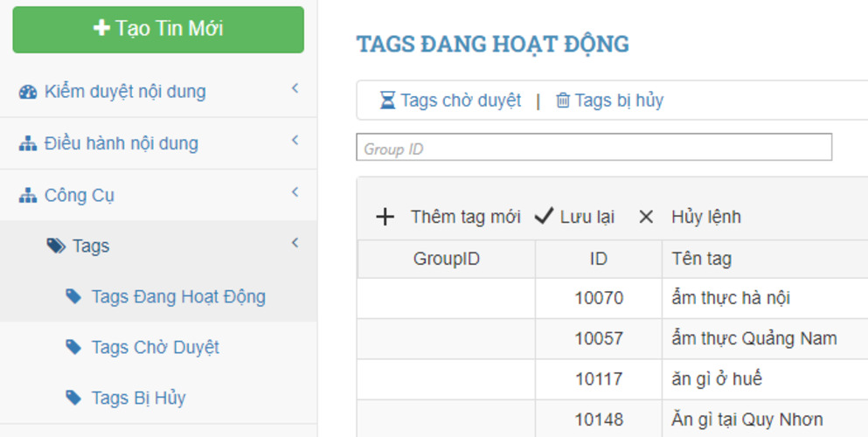The height and width of the screenshot is (437, 868).
Task: Collapse the Tags submenu chevron
Action: coord(295,243)
